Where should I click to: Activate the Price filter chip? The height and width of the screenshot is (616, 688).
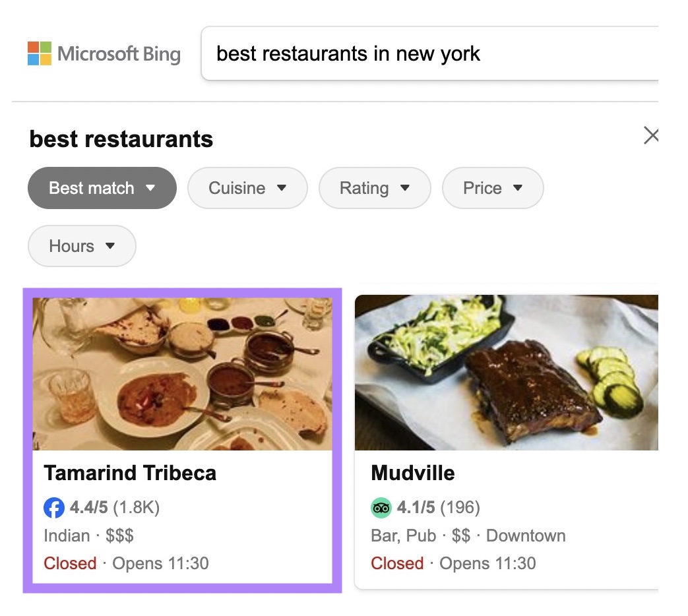(x=493, y=188)
